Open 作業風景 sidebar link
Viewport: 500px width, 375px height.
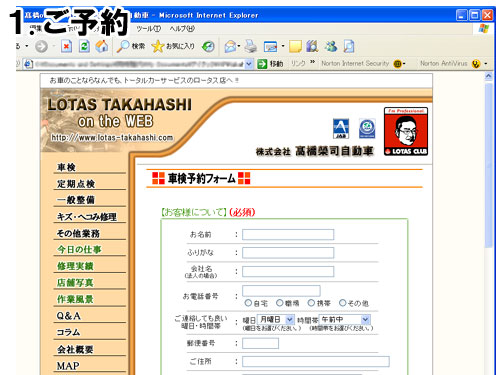75,299
